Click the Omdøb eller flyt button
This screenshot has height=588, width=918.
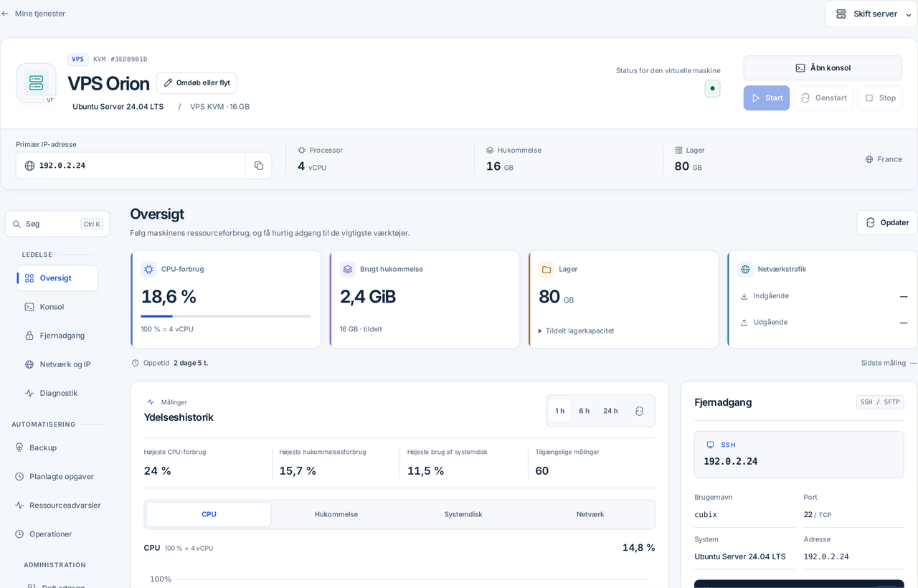point(197,82)
